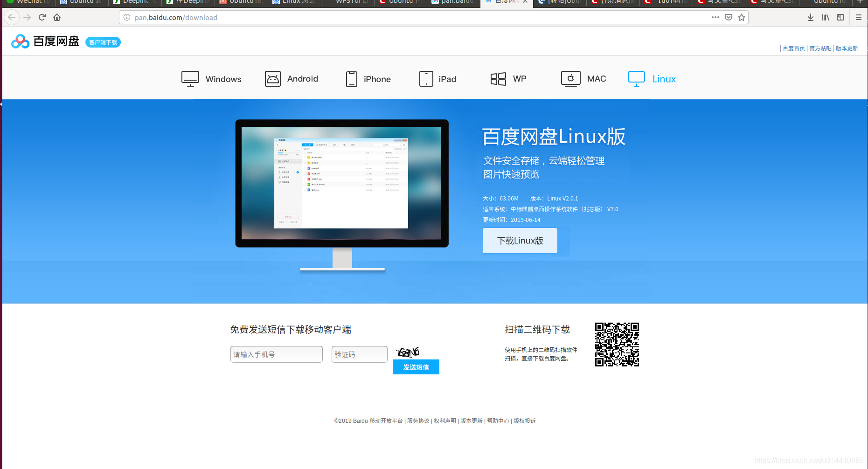Open the 帮助中心 footer link

click(498, 421)
